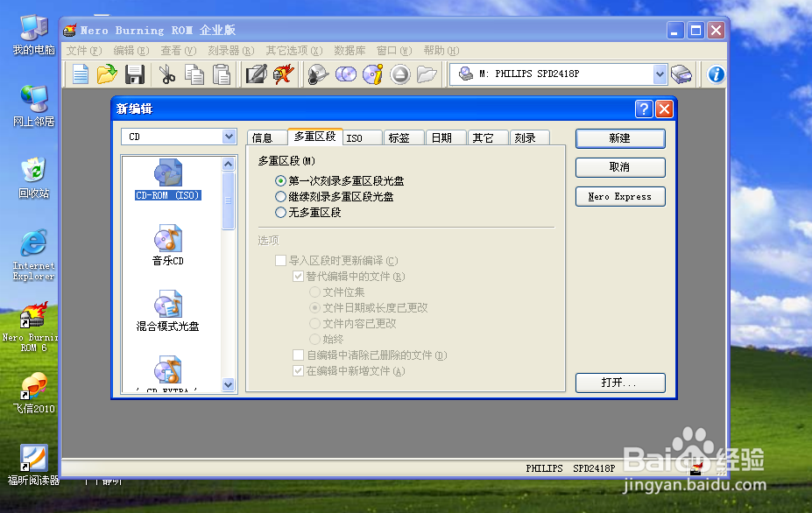Click the Copy disc two-CD icon

(346, 74)
